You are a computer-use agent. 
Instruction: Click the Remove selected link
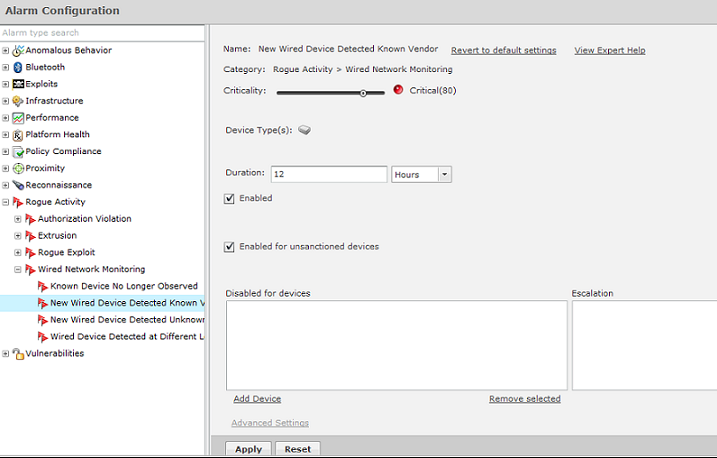(524, 399)
